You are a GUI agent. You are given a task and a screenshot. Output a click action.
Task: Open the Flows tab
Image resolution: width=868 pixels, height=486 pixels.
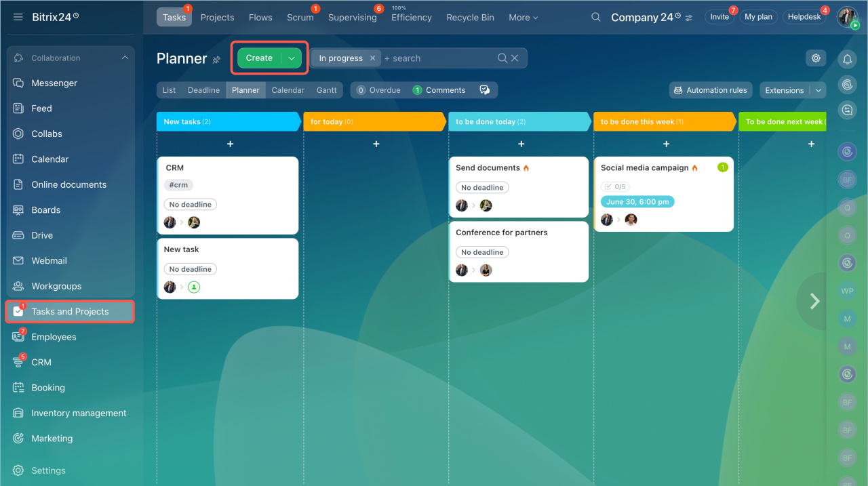[260, 18]
